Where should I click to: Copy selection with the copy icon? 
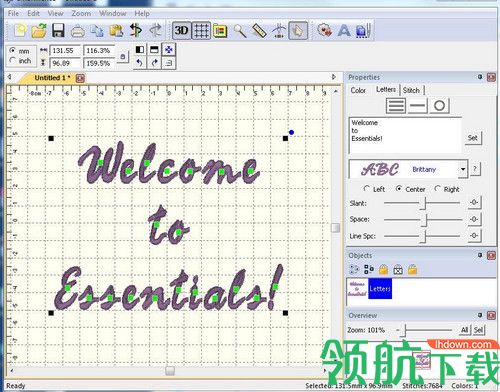(97, 31)
